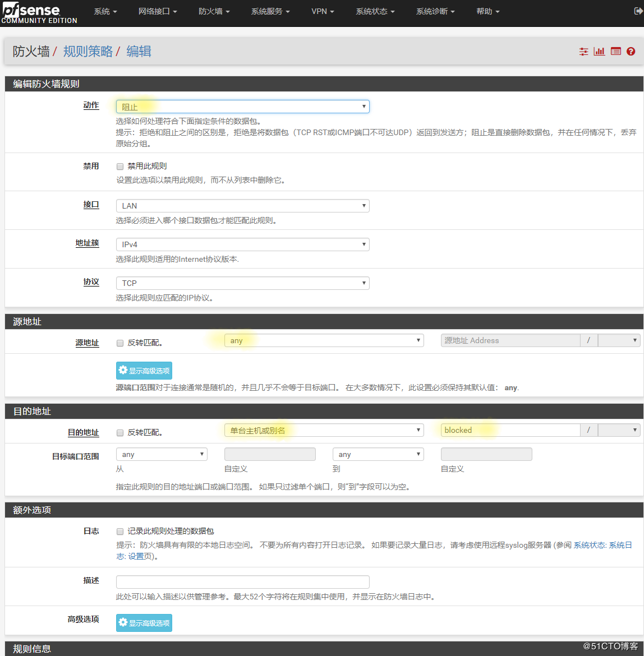Show advanced options button under 高级选项
The width and height of the screenshot is (644, 656).
144,623
